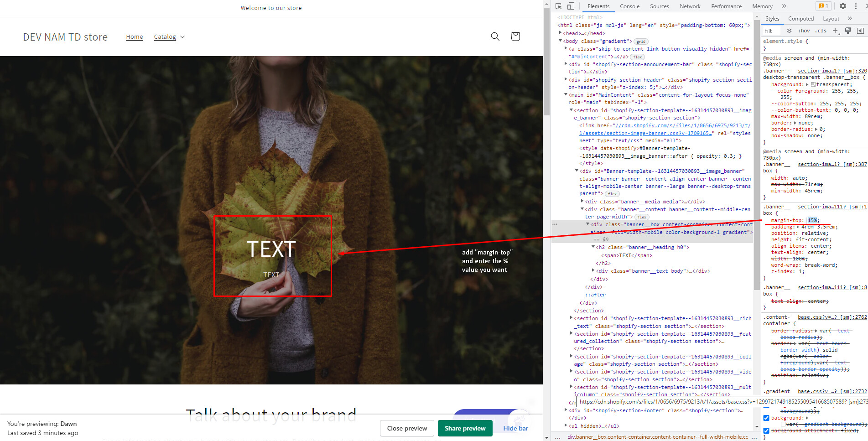This screenshot has height=441, width=868.
Task: Click the div.banner__box breadcrumb item
Action: [657, 437]
